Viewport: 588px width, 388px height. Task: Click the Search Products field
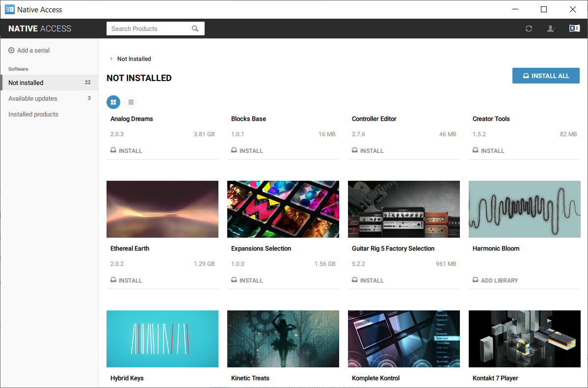(x=155, y=28)
